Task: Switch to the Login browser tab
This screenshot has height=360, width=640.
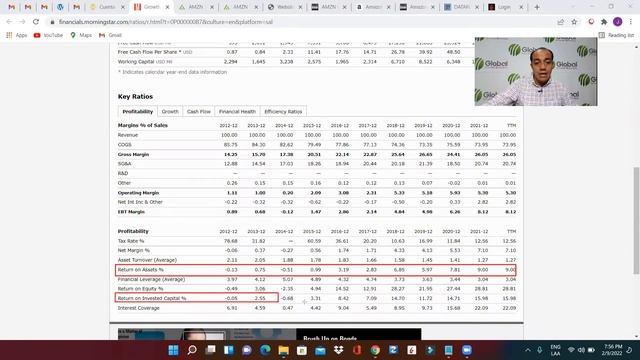Action: 505,7
